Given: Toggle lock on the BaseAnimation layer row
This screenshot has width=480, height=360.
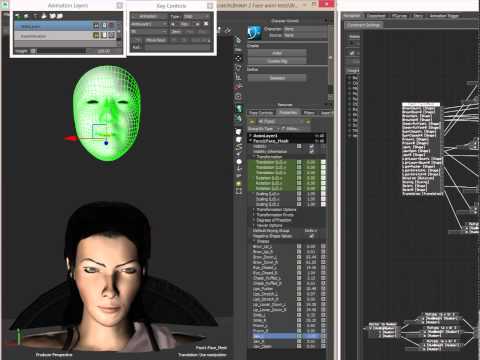Looking at the screenshot, I should [x=104, y=35].
